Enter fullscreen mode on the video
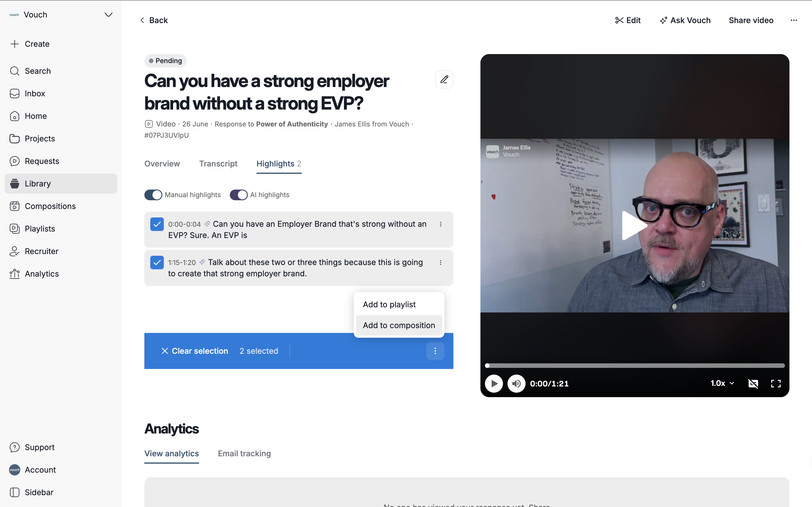Screen dimensions: 812x507 (776, 383)
